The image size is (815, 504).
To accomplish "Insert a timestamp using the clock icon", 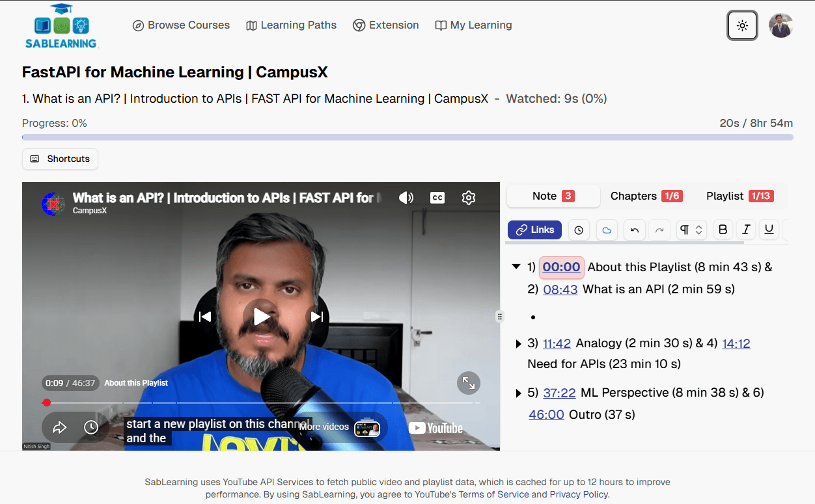I will [579, 230].
